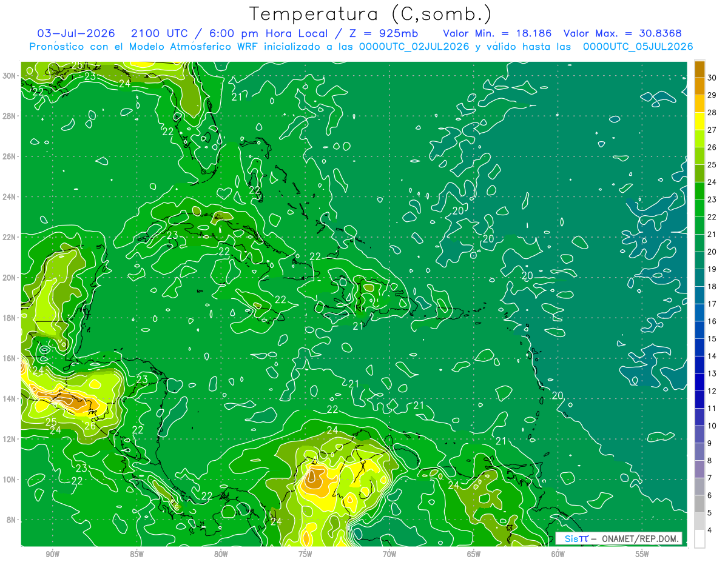The image size is (728, 562).
Task: Click the 'Sisπ' logo text
Action: [576, 538]
